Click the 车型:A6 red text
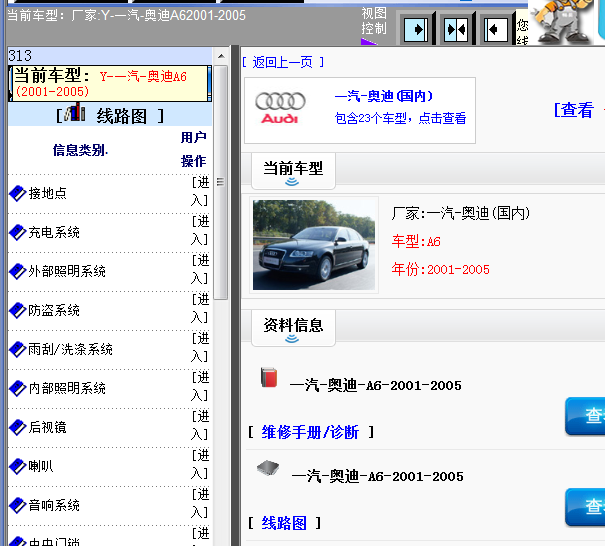The width and height of the screenshot is (605, 546). point(416,242)
